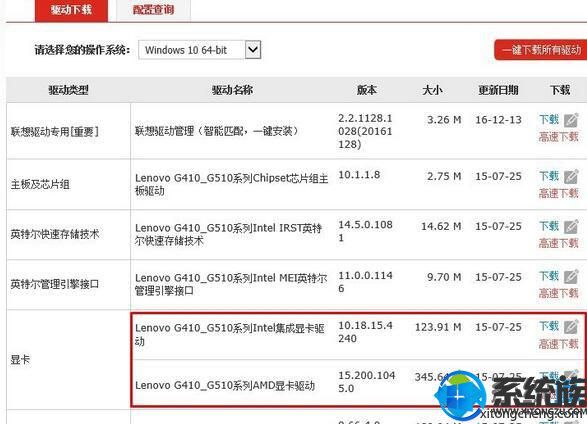Switch to the 配置查询 tab
Screen dimensions: 587x424
[153, 10]
